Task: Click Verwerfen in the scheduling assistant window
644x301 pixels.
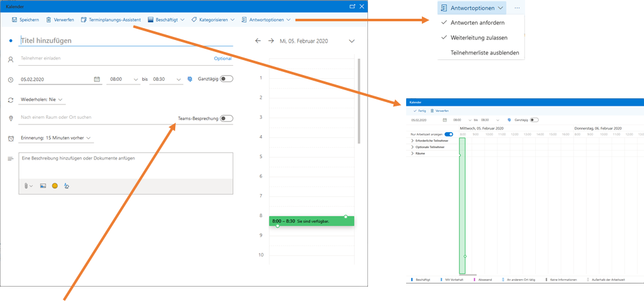Action: click(439, 111)
